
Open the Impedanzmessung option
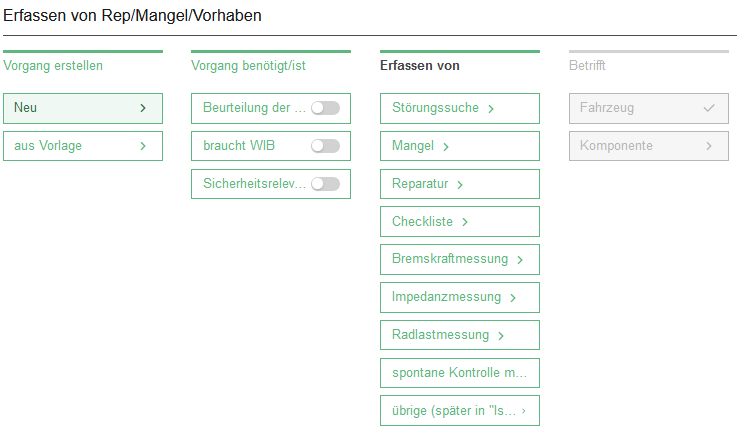click(459, 298)
